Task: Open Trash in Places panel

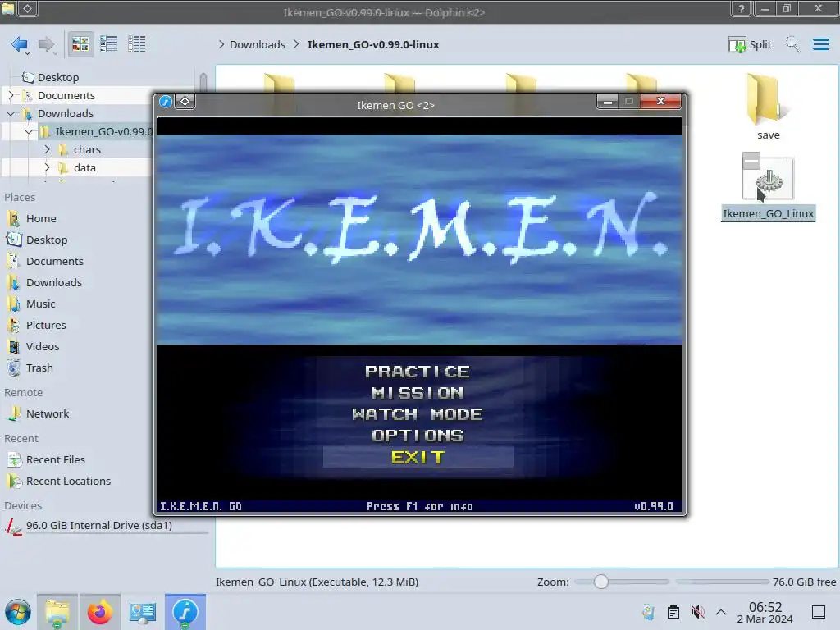Action: pos(39,368)
